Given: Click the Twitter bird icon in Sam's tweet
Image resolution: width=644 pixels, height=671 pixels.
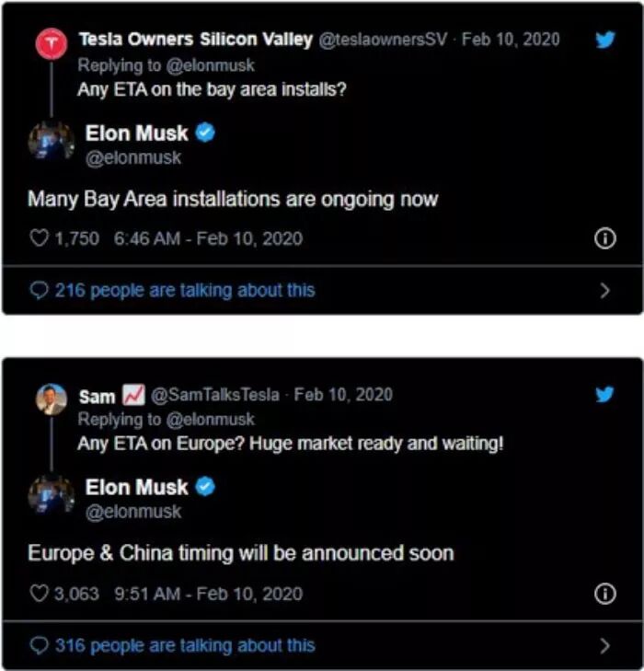Looking at the screenshot, I should click(604, 394).
